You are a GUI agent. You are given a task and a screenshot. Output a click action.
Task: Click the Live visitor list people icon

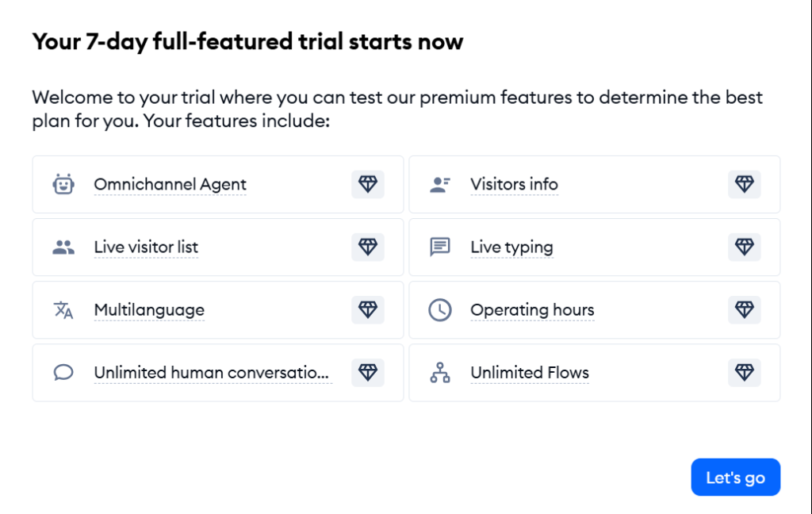(x=63, y=247)
